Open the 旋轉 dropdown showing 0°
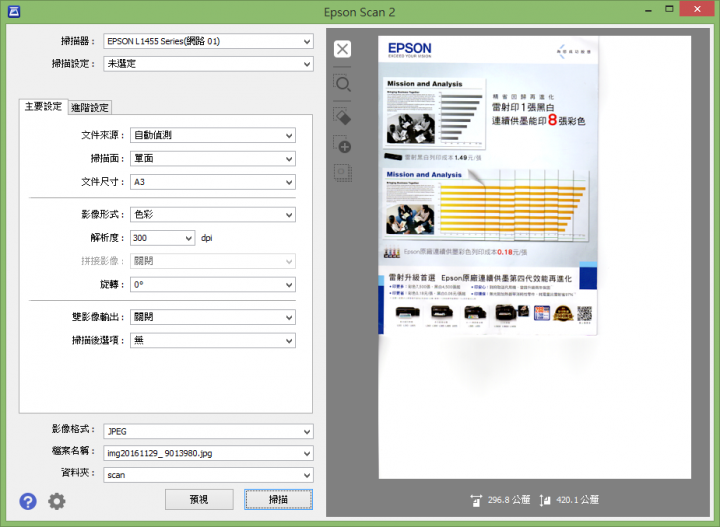This screenshot has width=720, height=527. (x=213, y=285)
